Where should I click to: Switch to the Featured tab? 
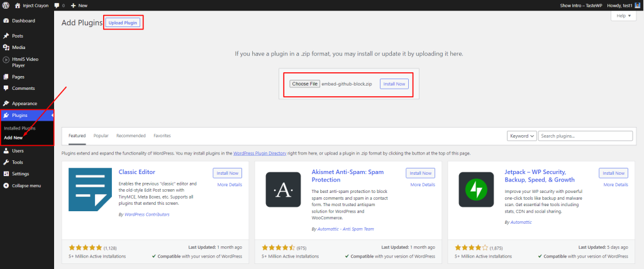pyautogui.click(x=77, y=136)
